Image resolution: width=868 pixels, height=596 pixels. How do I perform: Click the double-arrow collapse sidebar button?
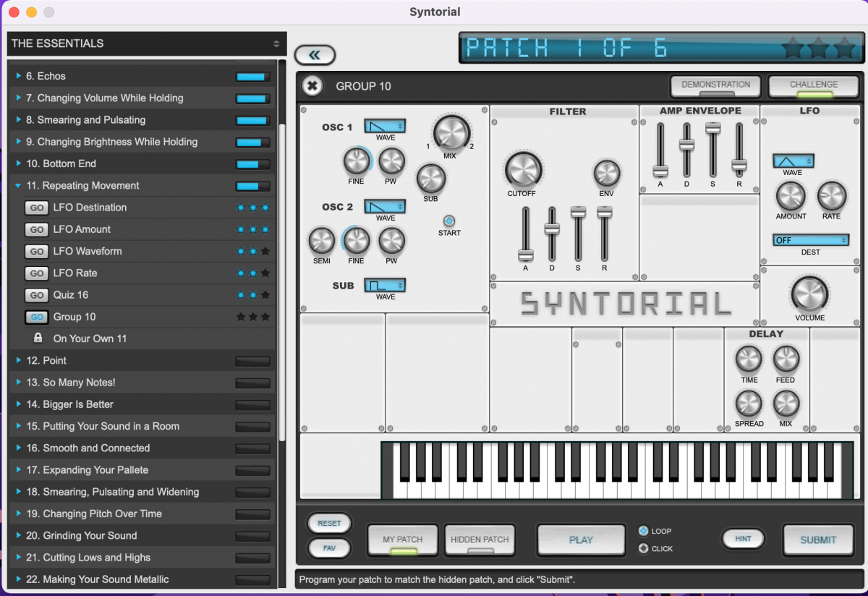tap(315, 54)
